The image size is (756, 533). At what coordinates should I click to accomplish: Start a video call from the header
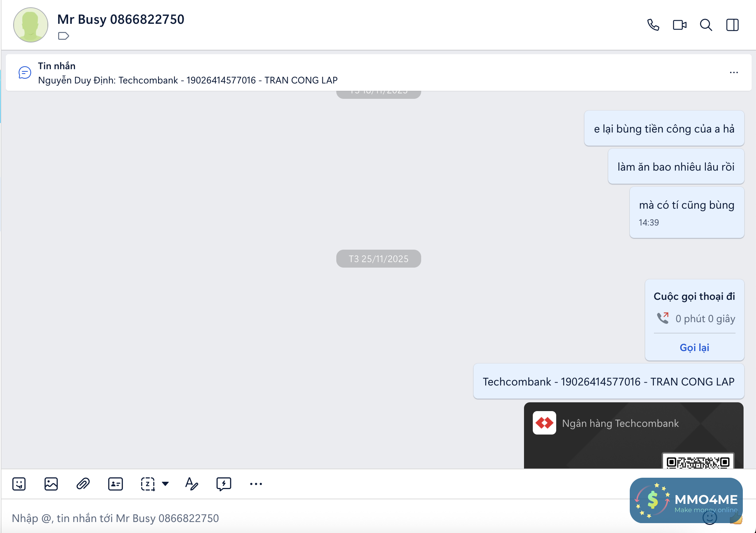click(x=680, y=25)
